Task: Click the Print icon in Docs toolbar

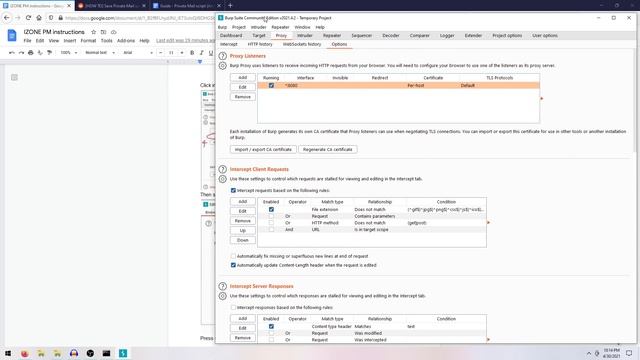Action: point(31,53)
